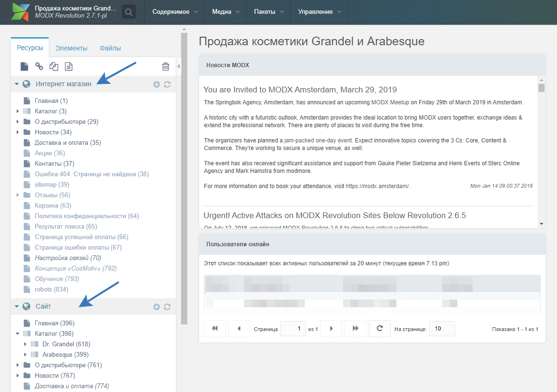Click down arrow of news scrollbar
The image size is (557, 392).
[541, 224]
